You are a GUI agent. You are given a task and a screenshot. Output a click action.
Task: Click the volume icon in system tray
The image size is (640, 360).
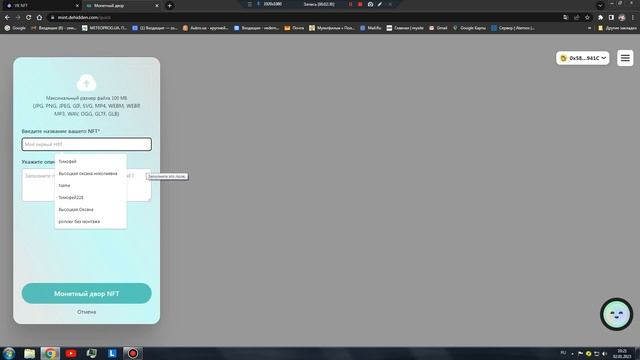(x=604, y=353)
